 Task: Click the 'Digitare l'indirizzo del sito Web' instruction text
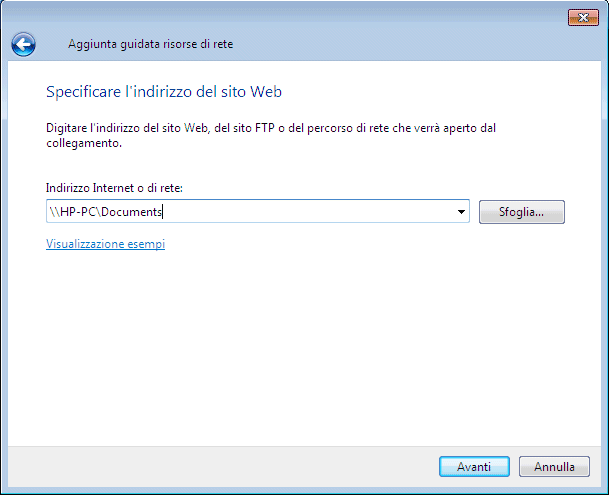click(271, 135)
